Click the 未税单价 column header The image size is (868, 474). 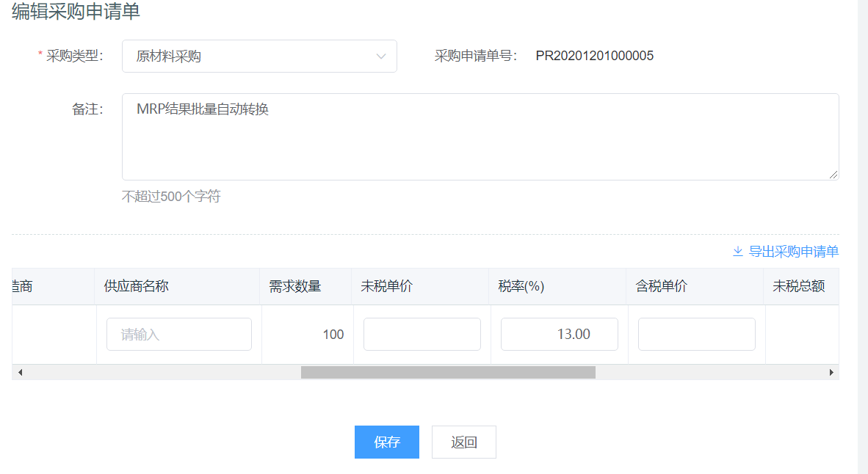point(387,287)
